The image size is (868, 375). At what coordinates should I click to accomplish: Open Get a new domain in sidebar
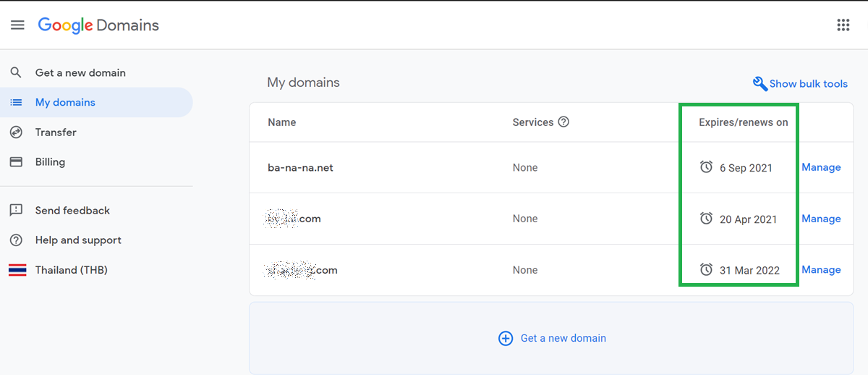[80, 73]
